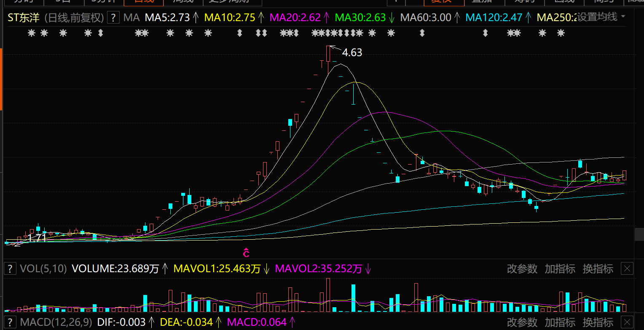Open the VOL indicator help icon
The height and width of the screenshot is (330, 644).
tap(10, 269)
